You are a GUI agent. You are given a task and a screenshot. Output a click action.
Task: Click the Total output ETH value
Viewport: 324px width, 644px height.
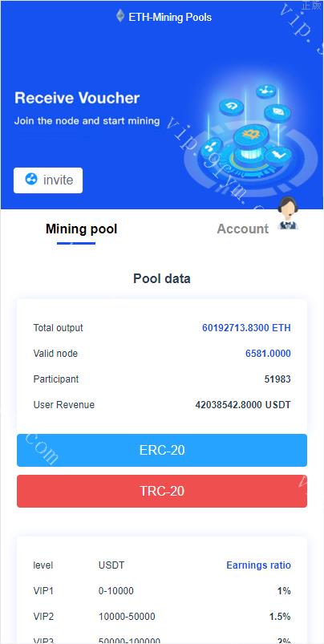pyautogui.click(x=246, y=328)
